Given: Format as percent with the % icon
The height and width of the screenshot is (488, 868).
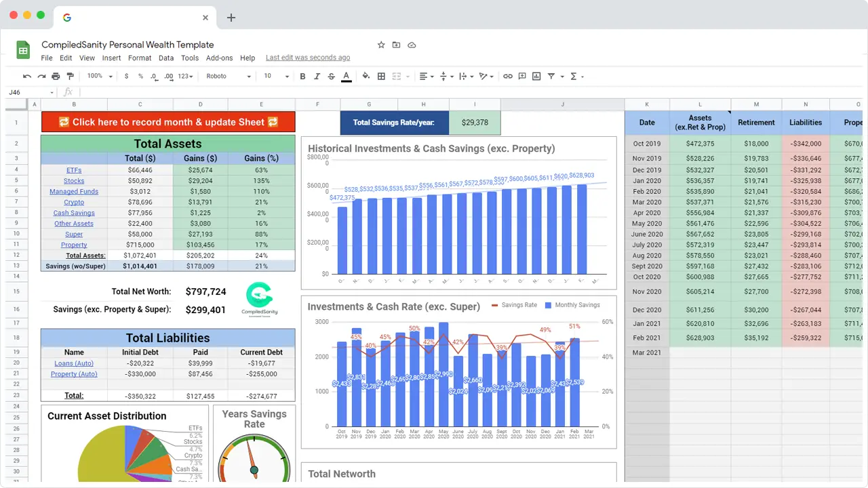Looking at the screenshot, I should [140, 77].
